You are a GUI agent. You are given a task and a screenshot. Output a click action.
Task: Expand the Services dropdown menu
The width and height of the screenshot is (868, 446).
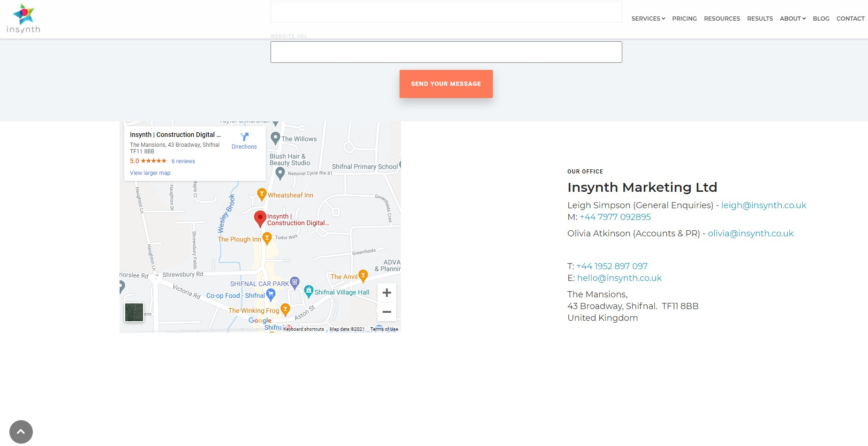coord(648,19)
